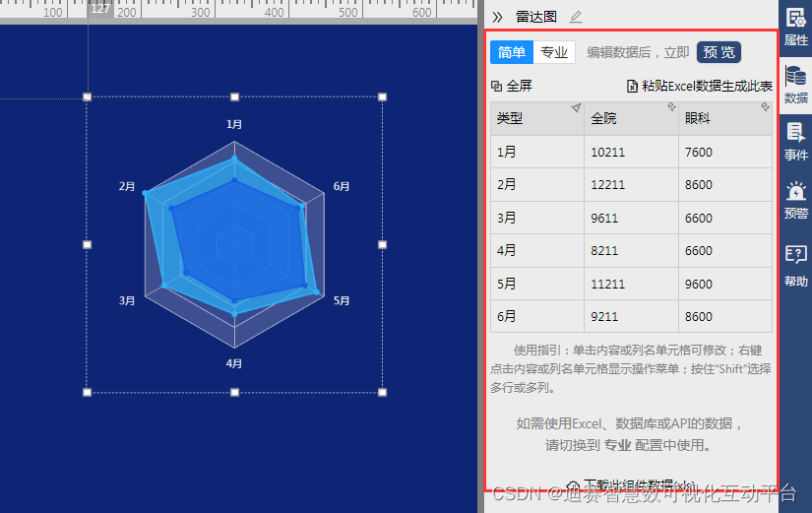Switch to the 简单 tab
The height and width of the screenshot is (513, 812).
[512, 52]
